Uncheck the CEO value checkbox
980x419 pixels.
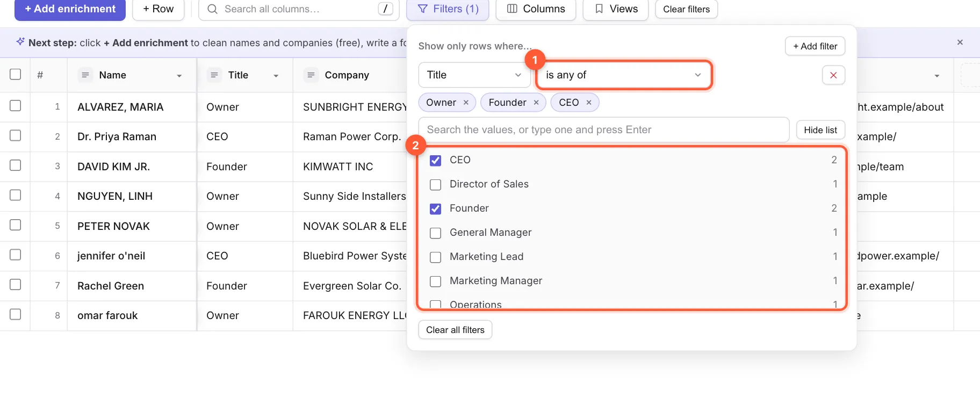436,161
